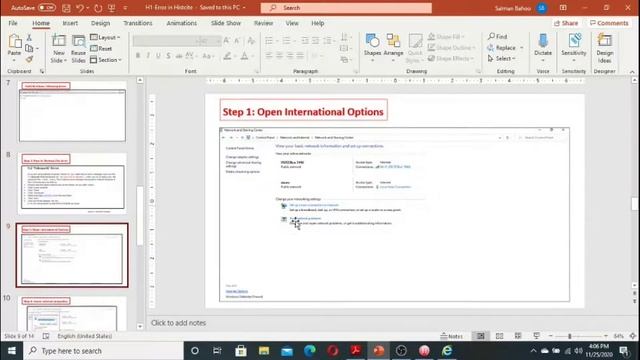Screen dimensions: 640x360
Task: Click Find in the Editing group
Action: (497, 36)
